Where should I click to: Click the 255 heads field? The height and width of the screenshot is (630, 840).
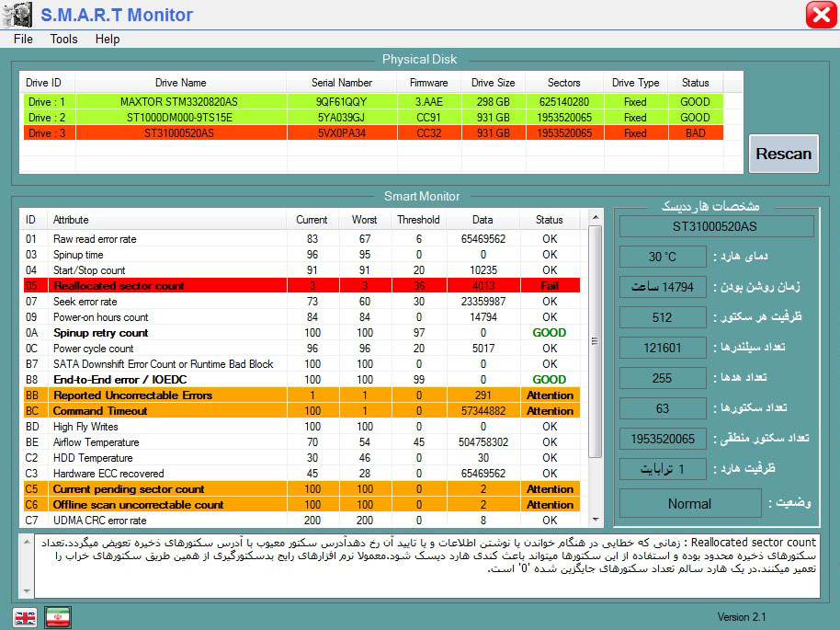[x=663, y=378]
